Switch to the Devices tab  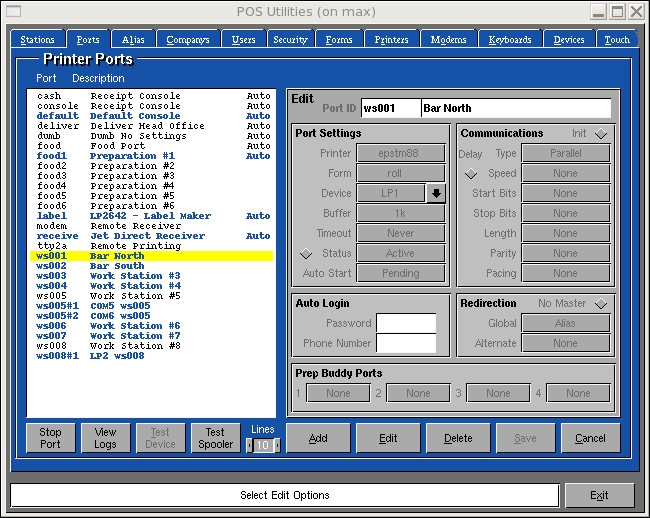(x=569, y=40)
